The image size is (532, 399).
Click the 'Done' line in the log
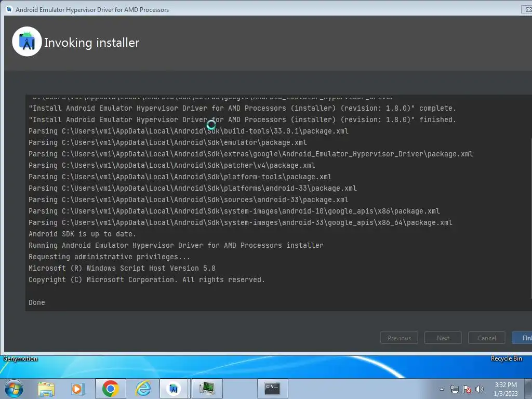point(37,303)
